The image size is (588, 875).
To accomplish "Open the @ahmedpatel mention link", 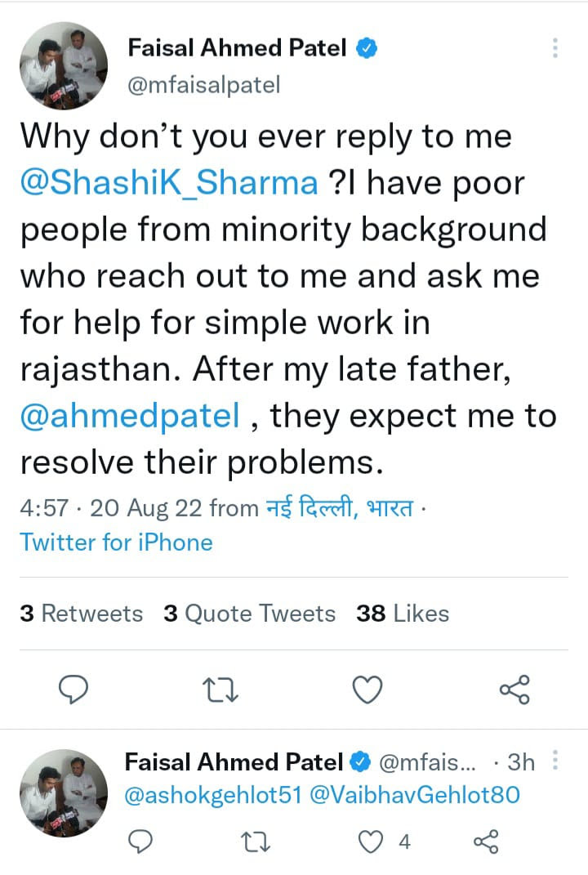I will coord(130,417).
